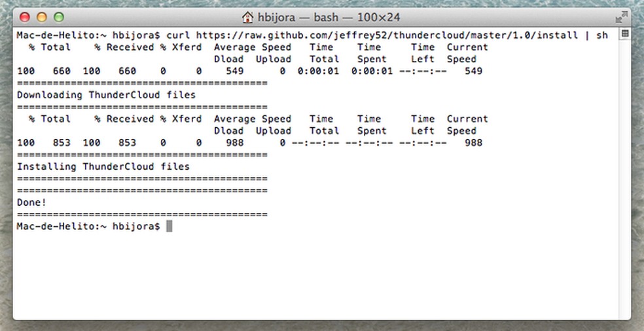Minimize the Terminal window with yellow button
Viewport: 644px width, 331px height.
(x=42, y=17)
